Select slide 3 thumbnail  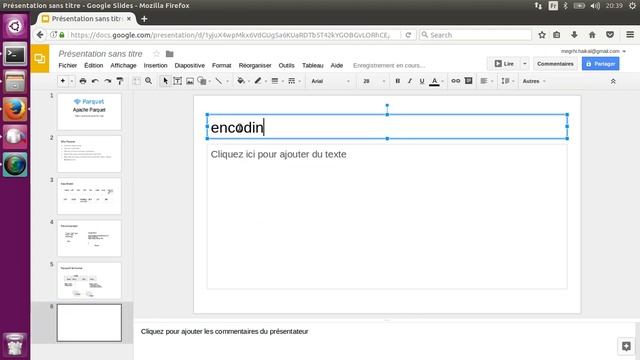pyautogui.click(x=89, y=196)
